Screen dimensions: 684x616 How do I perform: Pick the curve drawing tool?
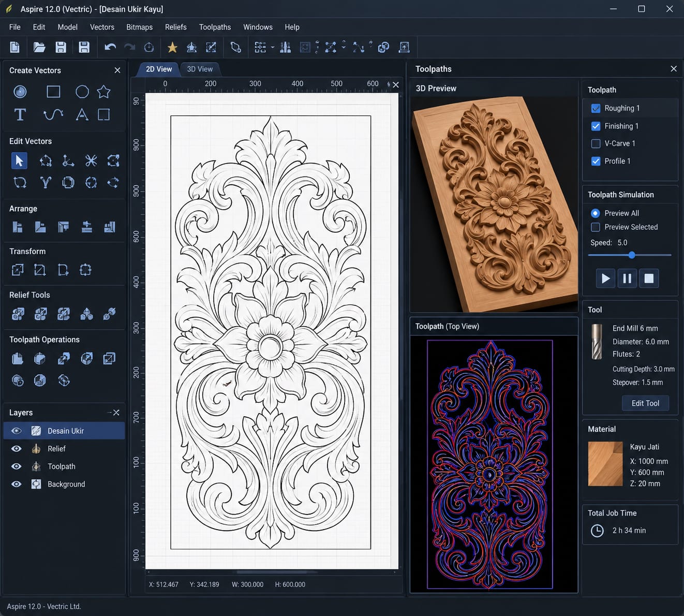tap(53, 114)
